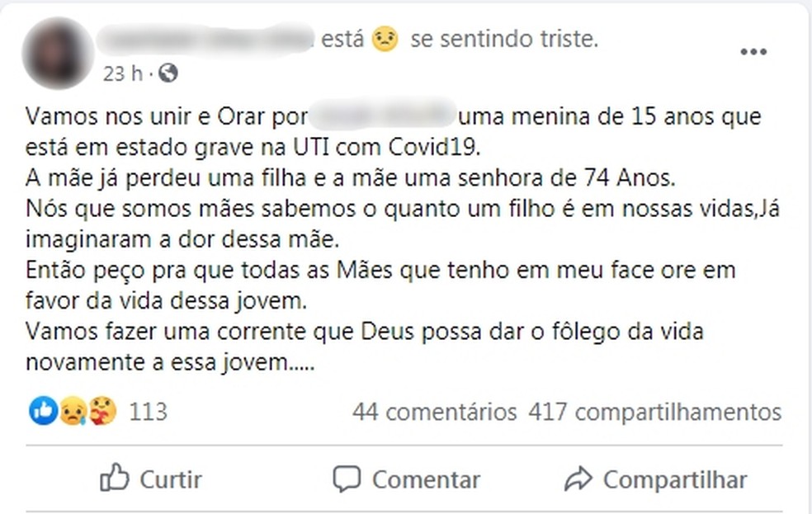Screen dimensions: 812x514
Task: Open the post options three-dot menu
Action: pos(753,51)
